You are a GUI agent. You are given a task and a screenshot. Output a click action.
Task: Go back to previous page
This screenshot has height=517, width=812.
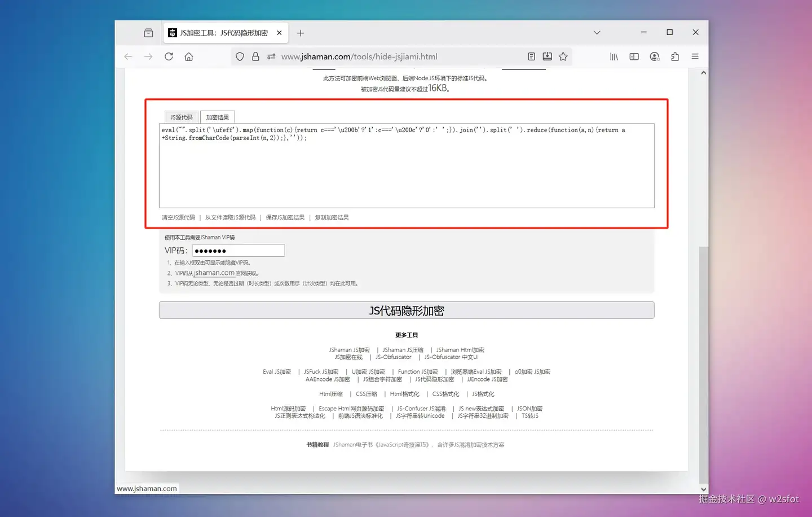coord(128,56)
